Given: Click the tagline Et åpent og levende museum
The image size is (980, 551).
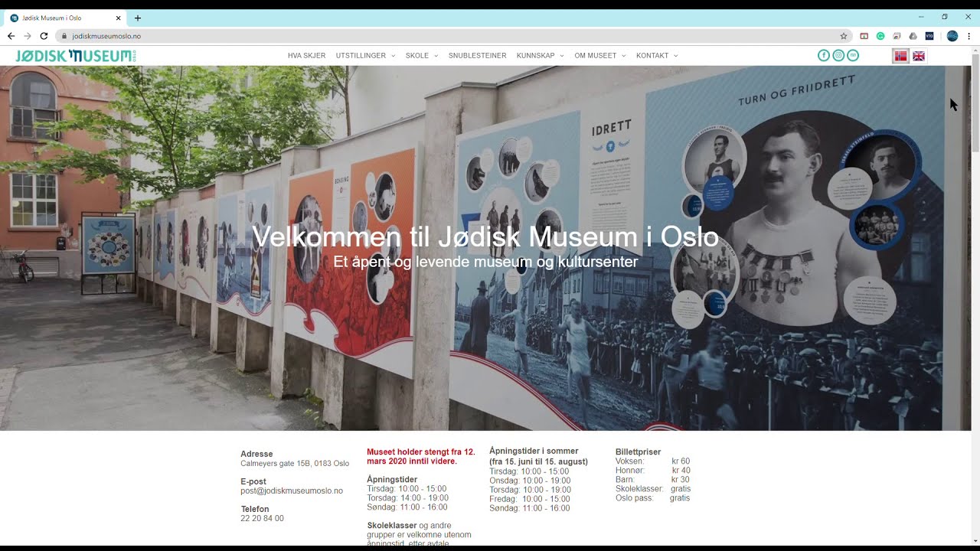Looking at the screenshot, I should click(485, 262).
